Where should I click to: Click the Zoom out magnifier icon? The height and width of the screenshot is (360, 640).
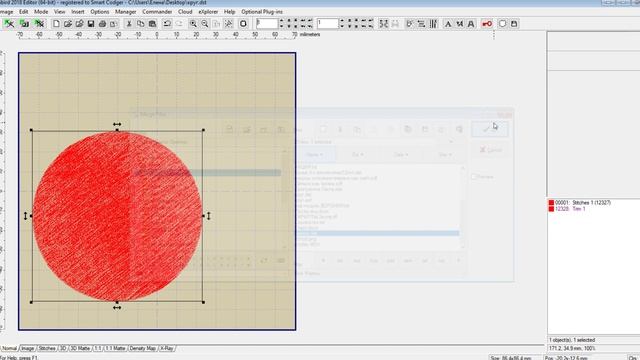[205, 24]
